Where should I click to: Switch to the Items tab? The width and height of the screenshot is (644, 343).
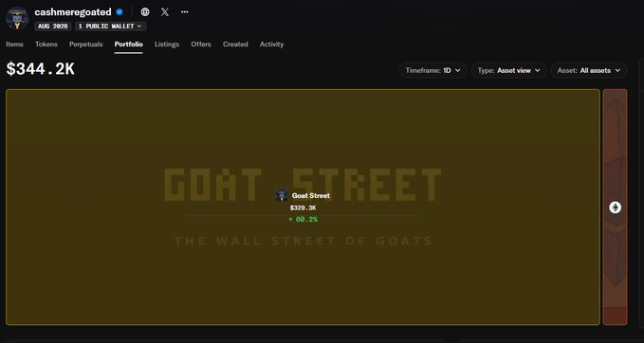click(x=14, y=45)
